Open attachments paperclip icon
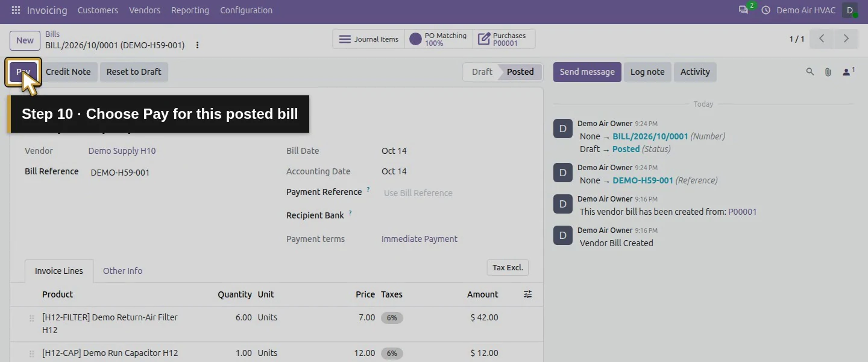 pos(828,72)
